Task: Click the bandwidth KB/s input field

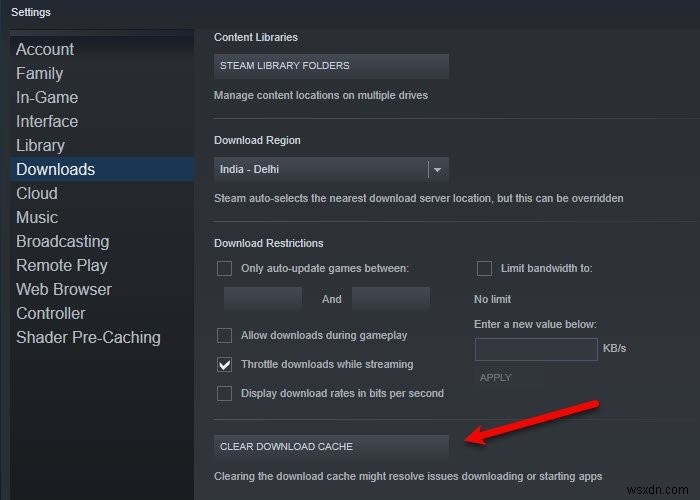Action: (x=536, y=349)
